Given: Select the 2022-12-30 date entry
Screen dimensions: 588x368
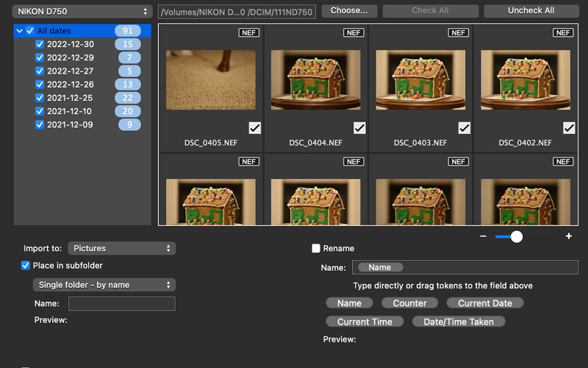Looking at the screenshot, I should coord(70,44).
